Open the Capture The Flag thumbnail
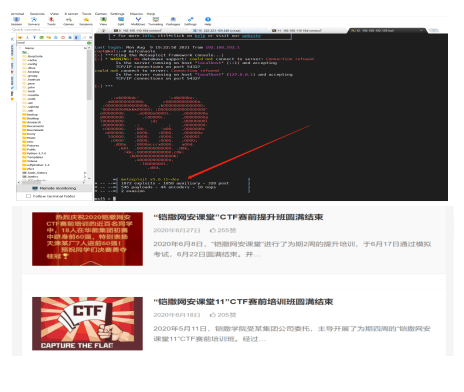This screenshot has width=464, height=392. point(87,324)
